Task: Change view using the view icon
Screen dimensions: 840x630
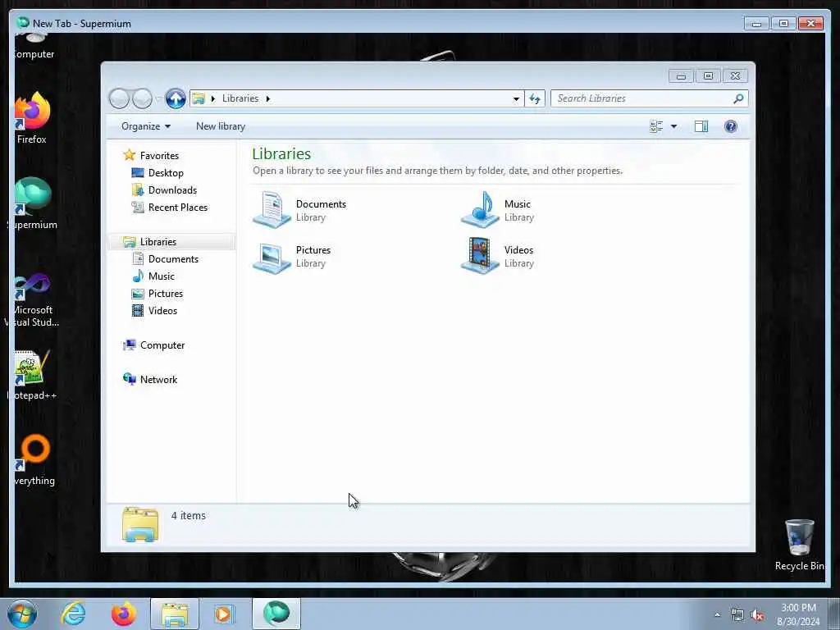Action: pos(656,126)
